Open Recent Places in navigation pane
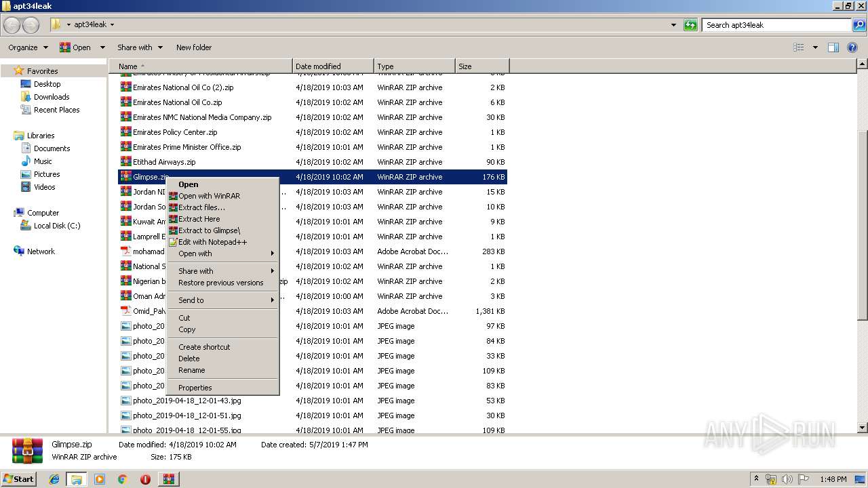 click(56, 110)
